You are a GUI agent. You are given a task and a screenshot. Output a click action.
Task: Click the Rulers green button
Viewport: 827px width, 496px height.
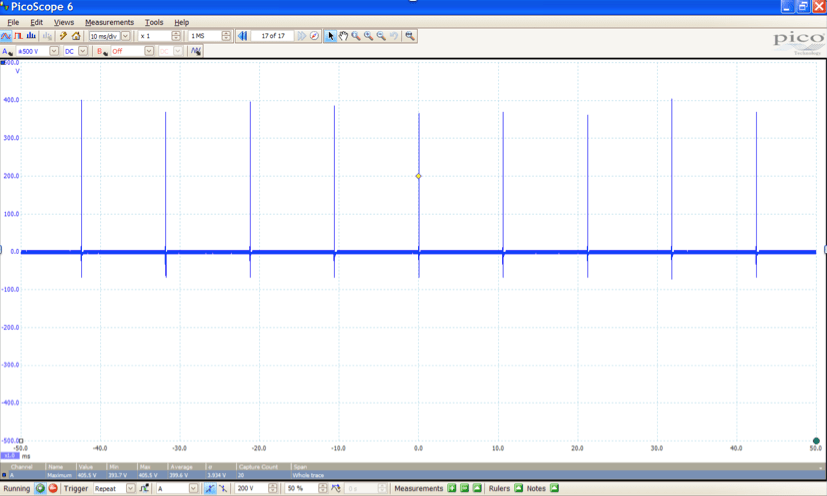click(x=518, y=488)
